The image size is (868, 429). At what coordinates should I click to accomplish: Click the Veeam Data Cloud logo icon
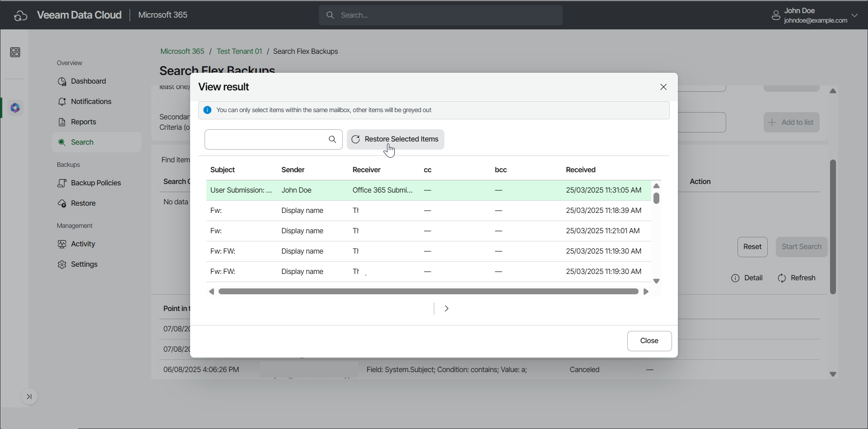click(x=21, y=15)
